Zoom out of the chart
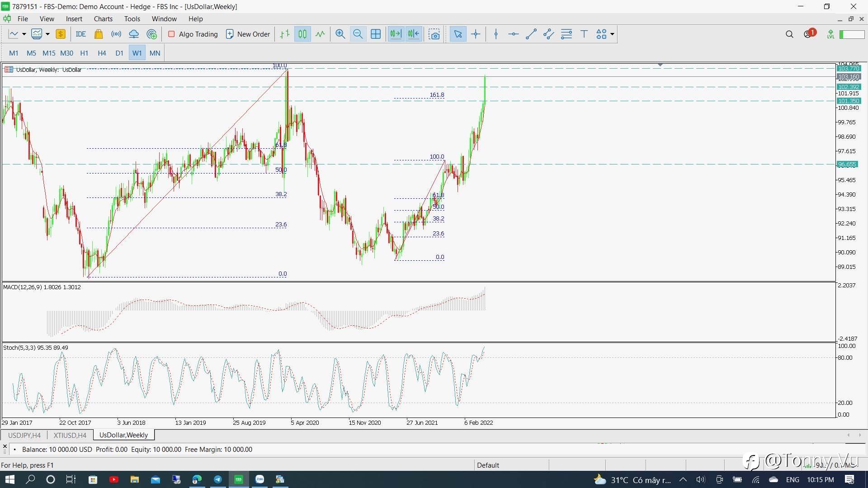This screenshot has width=868, height=488. coord(358,34)
